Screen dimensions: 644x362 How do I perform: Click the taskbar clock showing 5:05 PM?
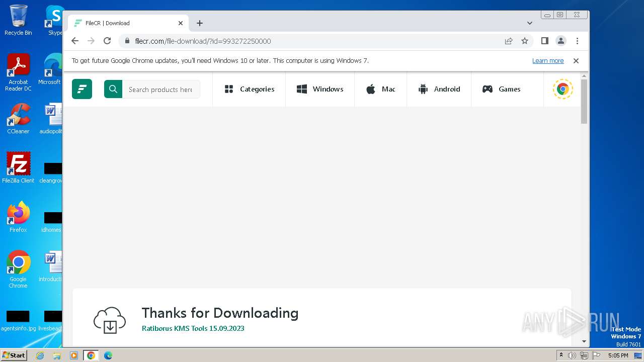[618, 355]
